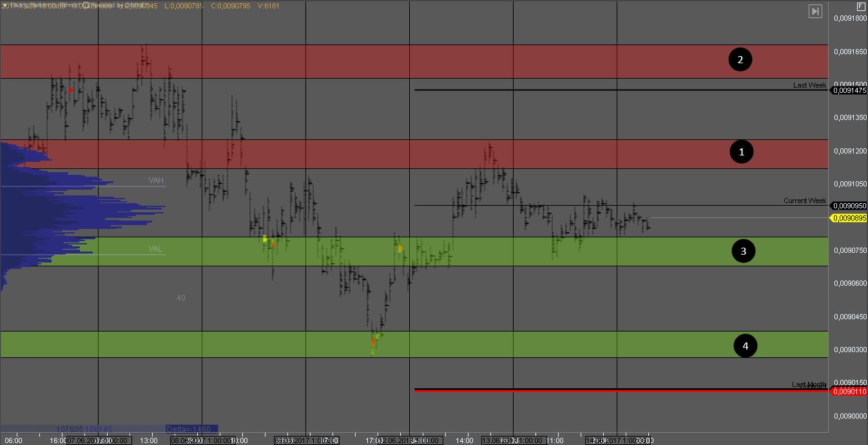Image resolution: width=868 pixels, height=445 pixels.
Task: Click the yellow cluster marker in zone 3
Action: (265, 239)
